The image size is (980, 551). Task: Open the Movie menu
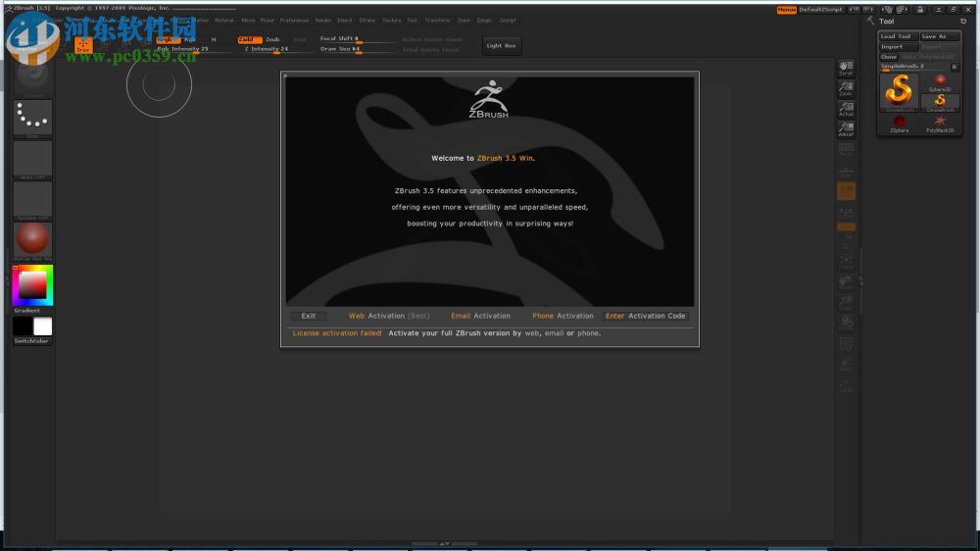click(248, 20)
